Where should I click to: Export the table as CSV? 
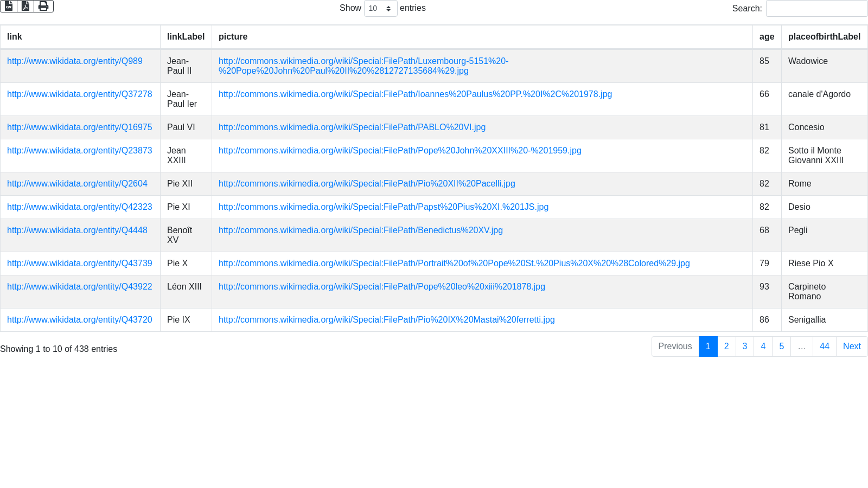pyautogui.click(x=9, y=6)
